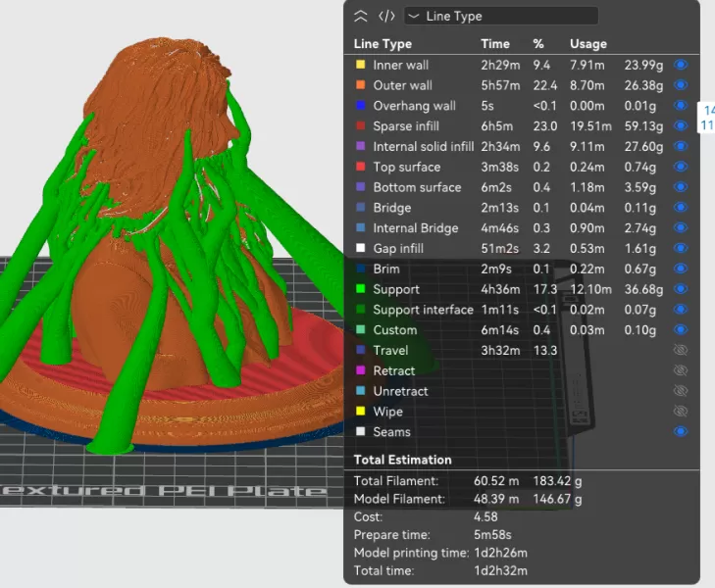
Task: Enable Unretract visibility crossed eye
Action: tap(681, 391)
